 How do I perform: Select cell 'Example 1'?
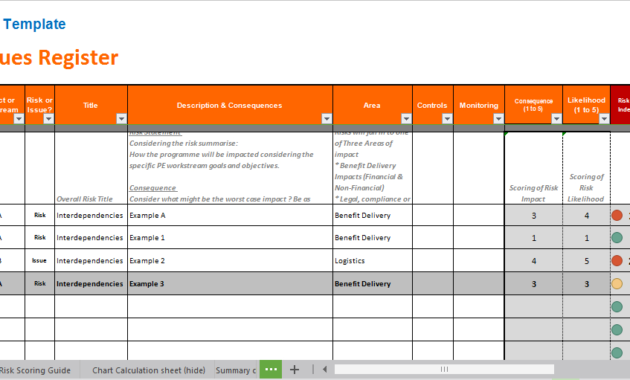230,237
